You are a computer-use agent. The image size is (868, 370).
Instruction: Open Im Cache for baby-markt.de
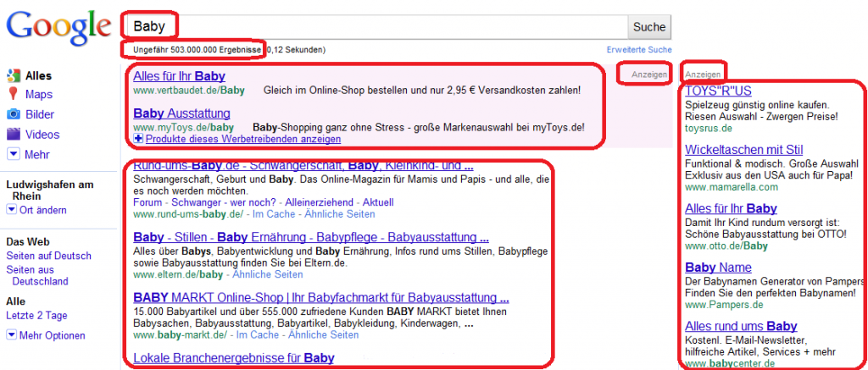(258, 334)
